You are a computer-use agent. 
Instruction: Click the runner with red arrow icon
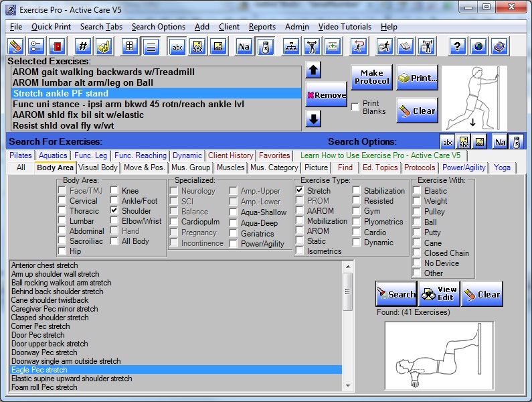click(359, 46)
